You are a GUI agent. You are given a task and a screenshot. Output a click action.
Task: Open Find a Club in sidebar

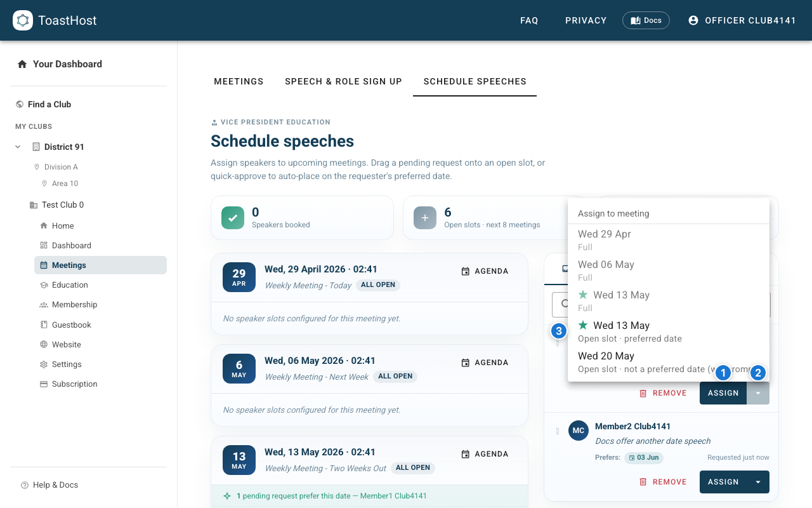pos(49,104)
